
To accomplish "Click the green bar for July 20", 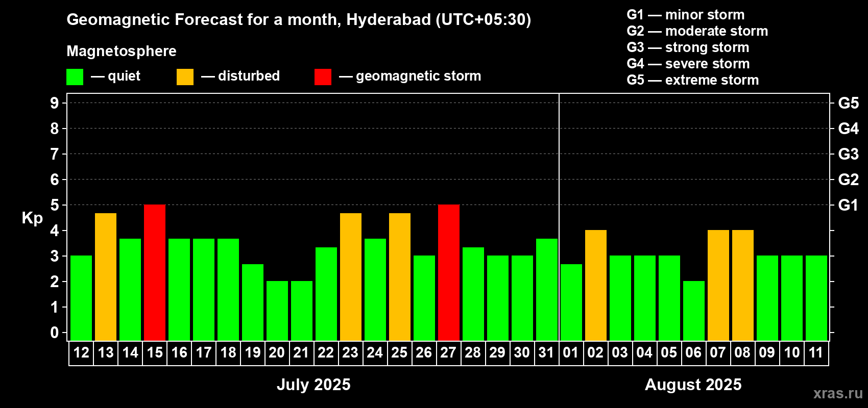I will tap(277, 311).
